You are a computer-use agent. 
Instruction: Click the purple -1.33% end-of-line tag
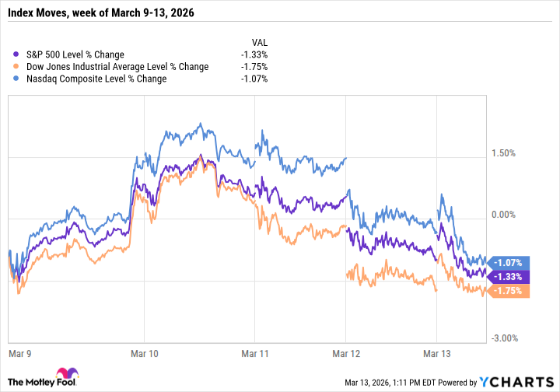click(x=510, y=277)
